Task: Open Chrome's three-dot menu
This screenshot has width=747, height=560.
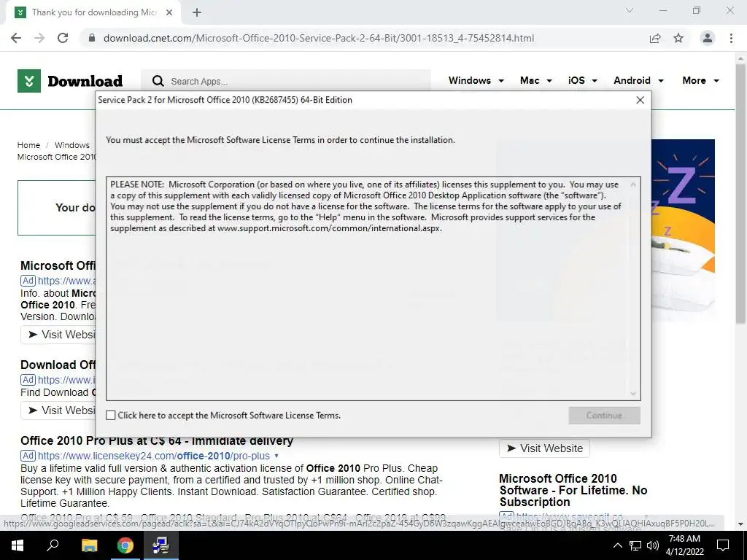Action: (x=731, y=38)
